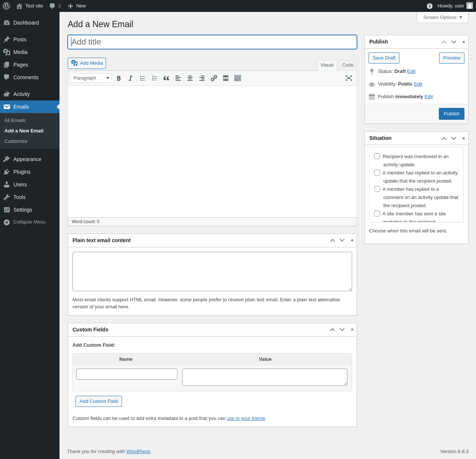Toggle italic formatting in editor toolbar
This screenshot has width=476, height=459.
[131, 78]
